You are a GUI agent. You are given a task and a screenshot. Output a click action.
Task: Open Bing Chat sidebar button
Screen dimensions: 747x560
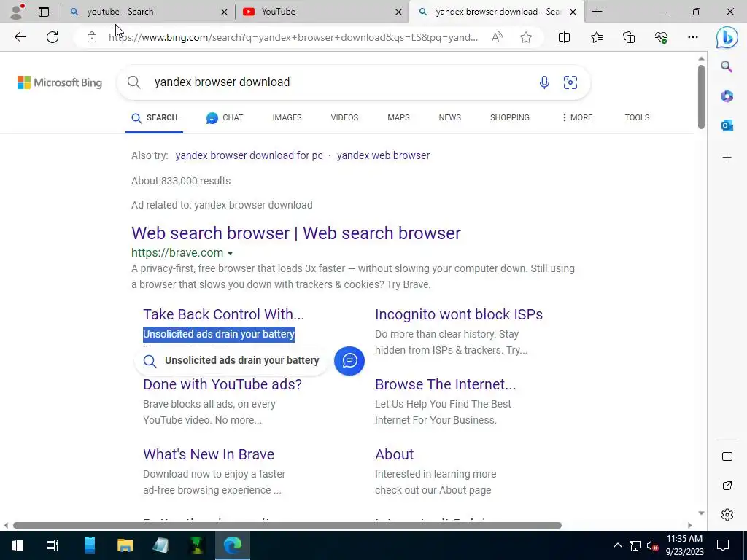[727, 38]
